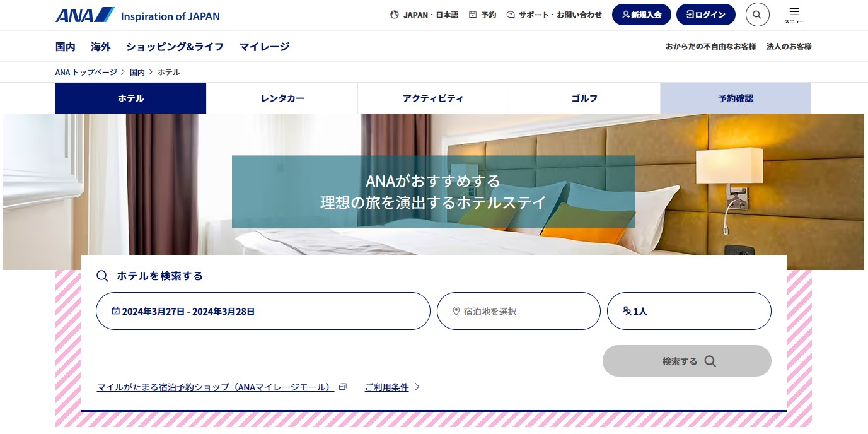The width and height of the screenshot is (868, 434).
Task: Click the ANA トップページ breadcrumb link
Action: point(86,72)
